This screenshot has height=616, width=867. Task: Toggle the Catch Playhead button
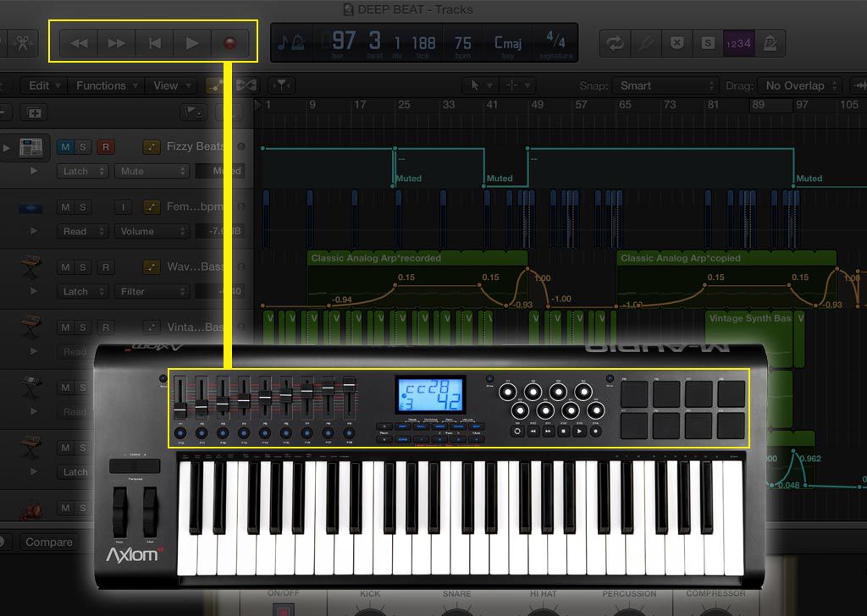pos(281,85)
